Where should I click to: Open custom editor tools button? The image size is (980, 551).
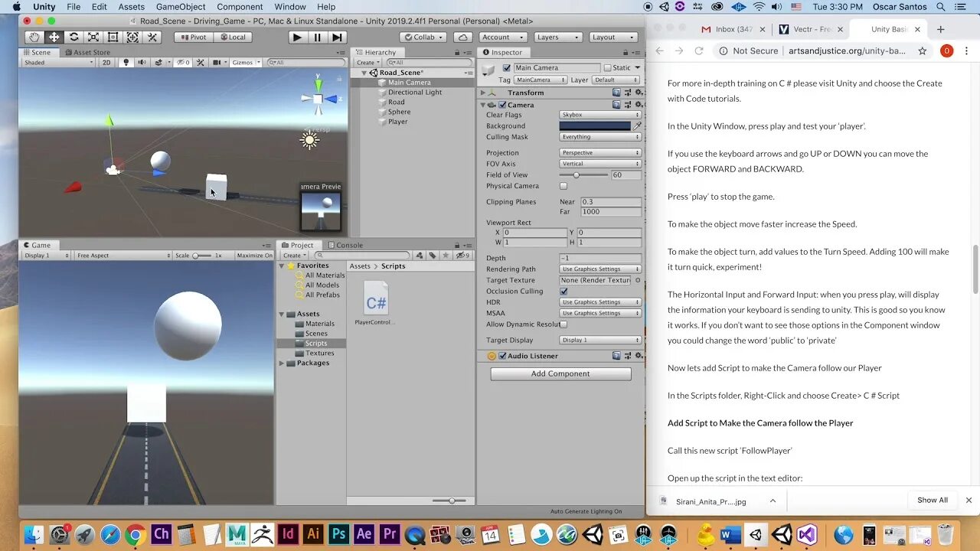(x=152, y=37)
